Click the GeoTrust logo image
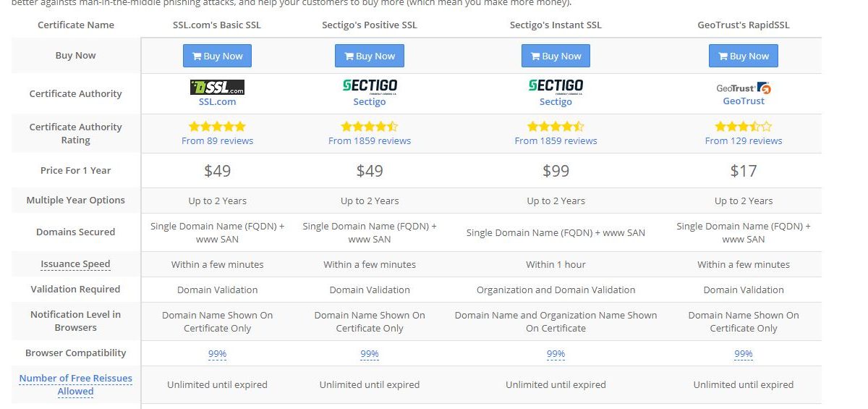The width and height of the screenshot is (868, 409). coord(744,88)
